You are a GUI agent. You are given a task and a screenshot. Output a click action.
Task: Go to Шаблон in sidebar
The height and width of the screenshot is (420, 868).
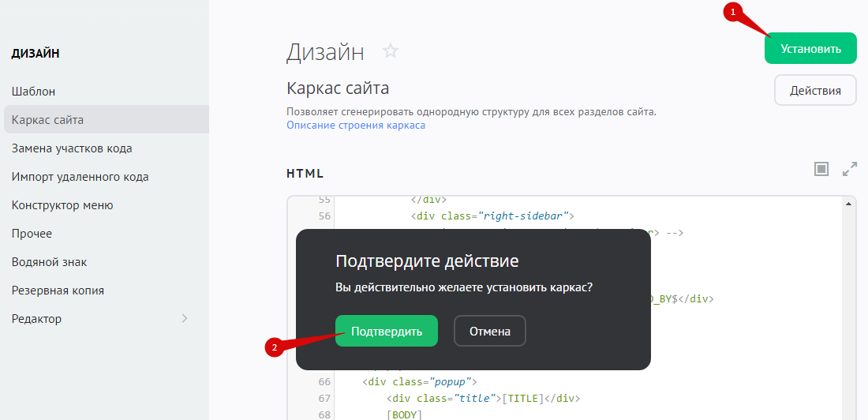(x=33, y=92)
